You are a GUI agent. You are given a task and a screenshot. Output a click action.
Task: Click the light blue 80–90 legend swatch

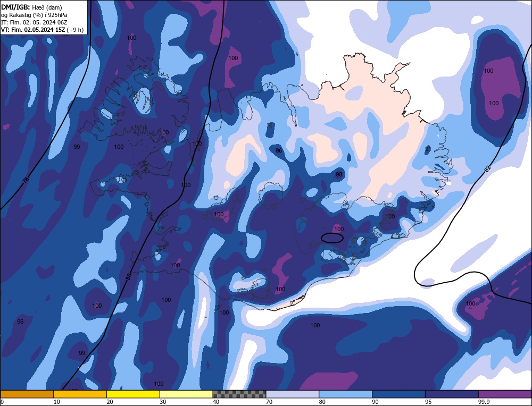(x=345, y=394)
